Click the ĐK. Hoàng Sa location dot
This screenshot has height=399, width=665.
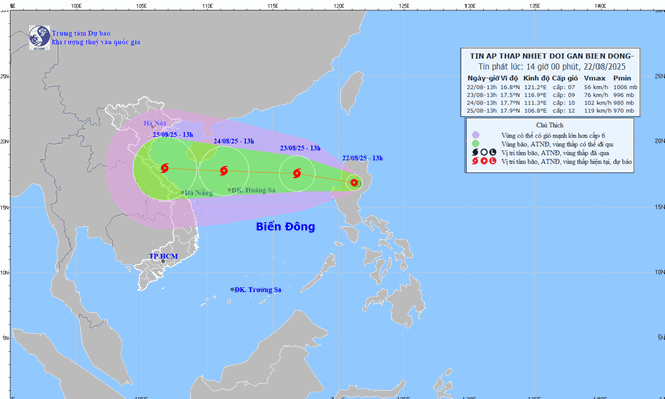(229, 190)
